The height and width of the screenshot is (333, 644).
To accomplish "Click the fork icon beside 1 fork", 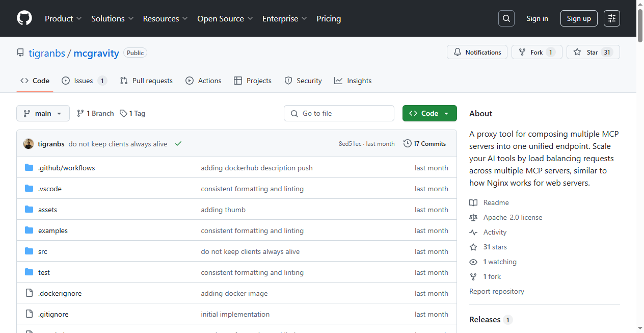I will pos(473,276).
